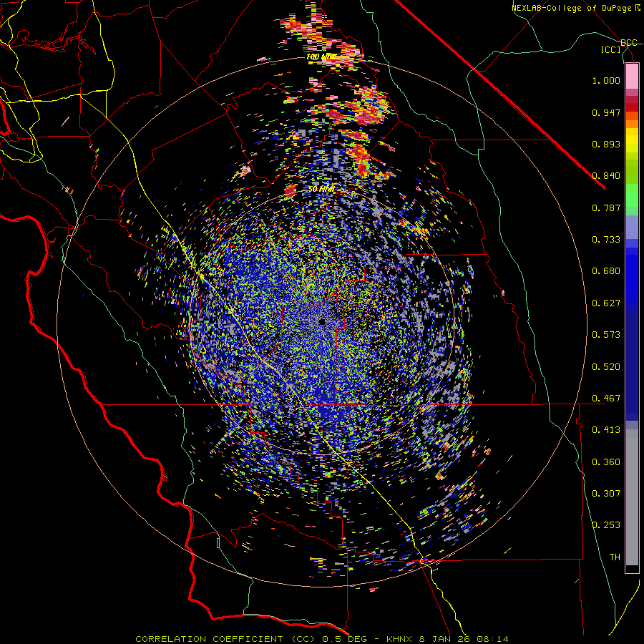Screen dimensions: 644x644
Task: Click the TH threshold label
Action: 615,557
